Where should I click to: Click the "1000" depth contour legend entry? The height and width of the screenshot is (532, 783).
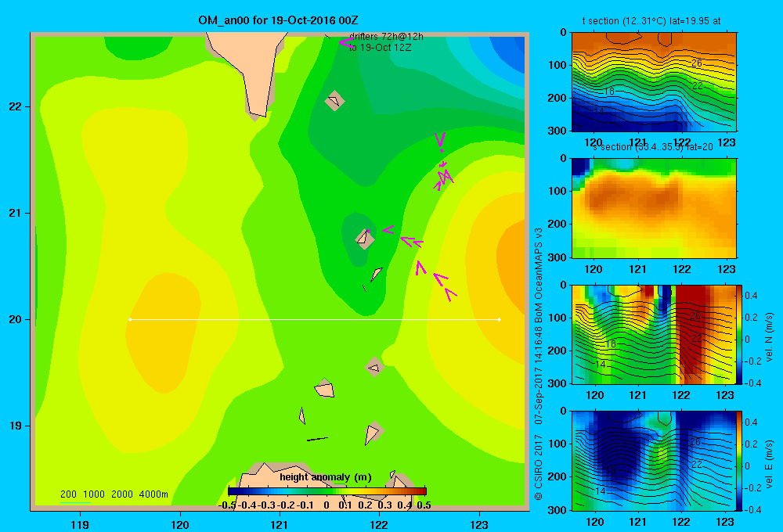(x=94, y=494)
